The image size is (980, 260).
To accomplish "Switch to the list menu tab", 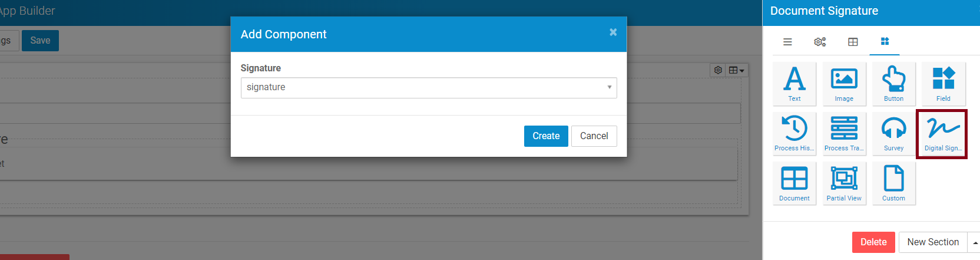I will click(787, 42).
